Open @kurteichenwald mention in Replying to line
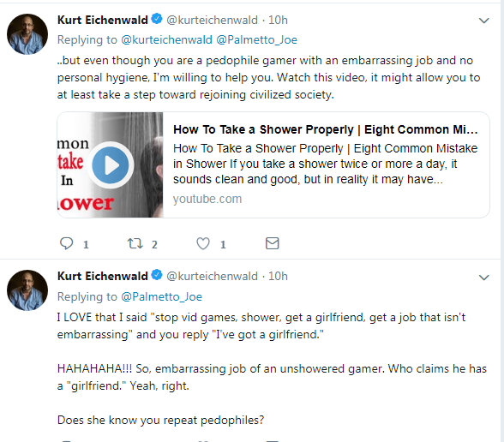The image size is (504, 442). (x=167, y=39)
